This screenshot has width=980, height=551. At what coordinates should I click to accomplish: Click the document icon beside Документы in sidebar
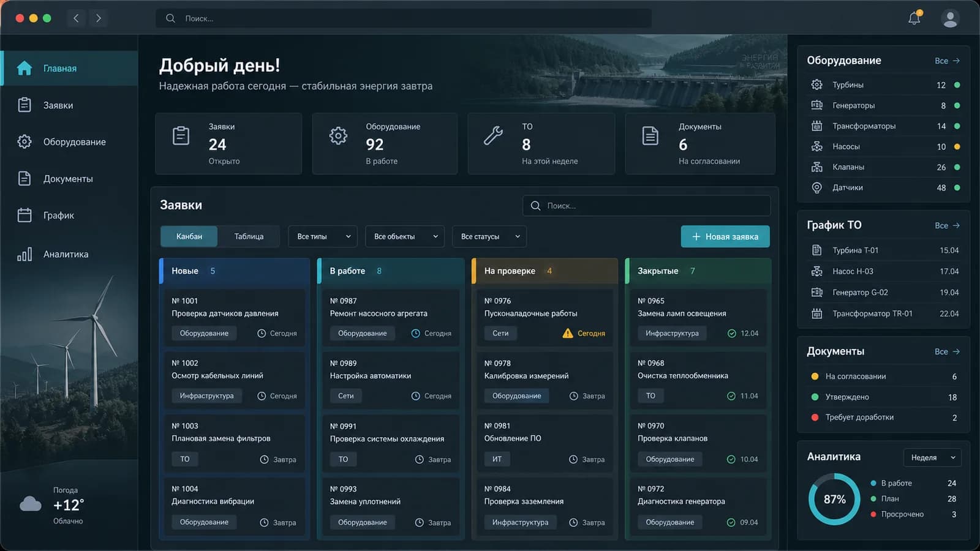coord(24,178)
